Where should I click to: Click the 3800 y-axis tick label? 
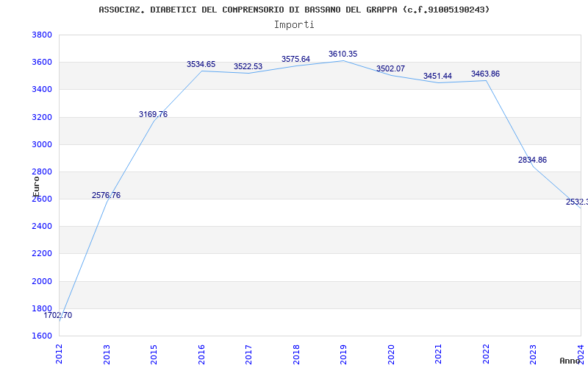[x=42, y=35]
